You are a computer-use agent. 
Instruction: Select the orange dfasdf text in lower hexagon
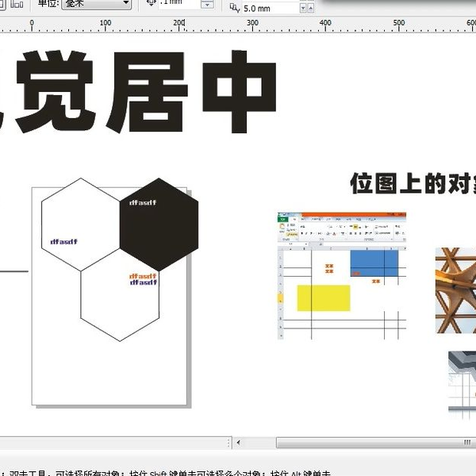tap(143, 276)
